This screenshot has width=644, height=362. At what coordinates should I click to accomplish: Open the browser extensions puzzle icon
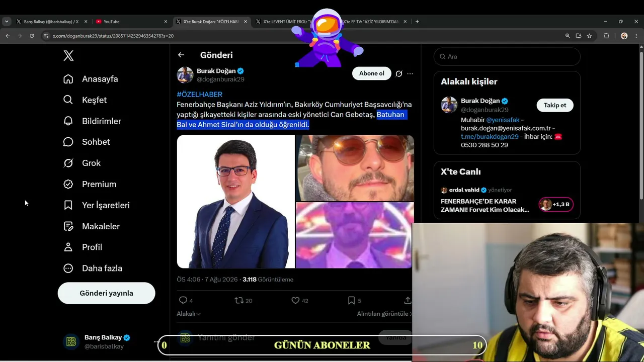pyautogui.click(x=606, y=36)
